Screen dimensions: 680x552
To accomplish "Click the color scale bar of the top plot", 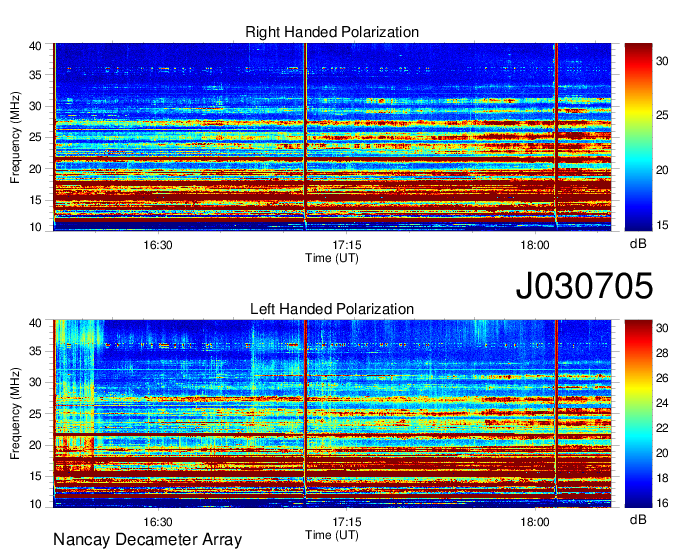I will point(638,137).
